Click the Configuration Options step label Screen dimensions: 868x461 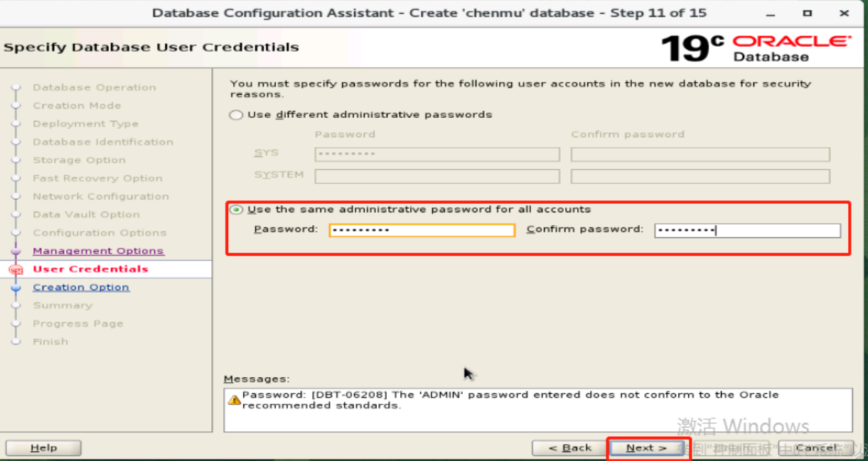coord(100,233)
